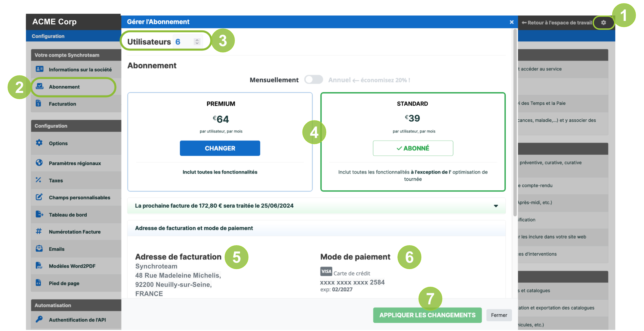Click the Options gear icon
Screen dimensions: 644x331
39,143
